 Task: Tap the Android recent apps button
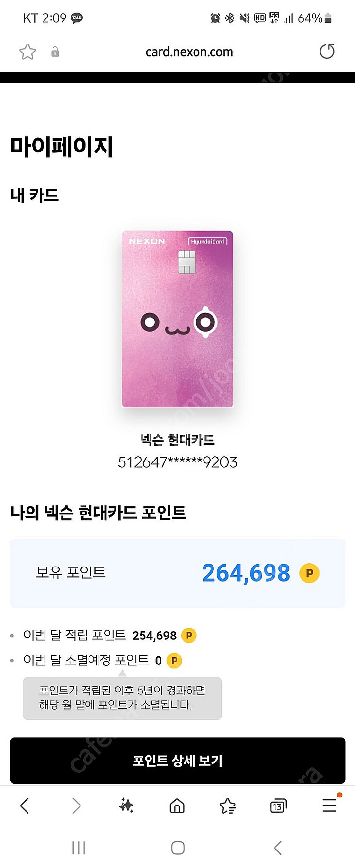(x=79, y=848)
